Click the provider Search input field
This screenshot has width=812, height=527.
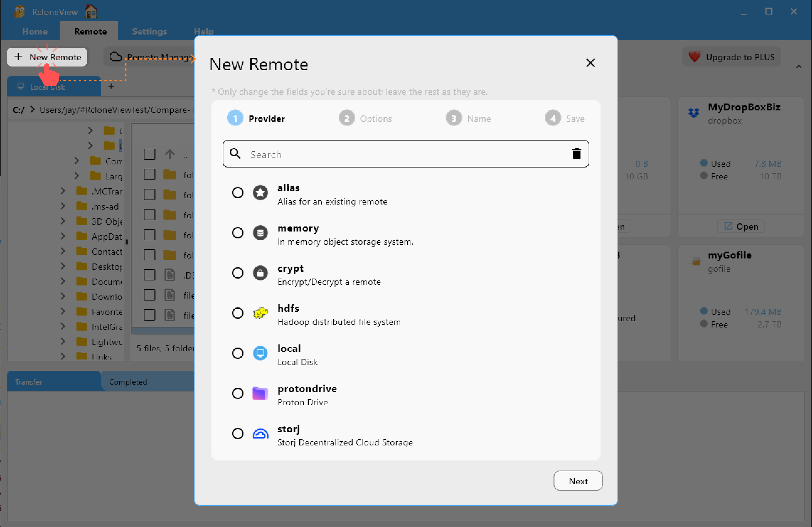click(406, 154)
